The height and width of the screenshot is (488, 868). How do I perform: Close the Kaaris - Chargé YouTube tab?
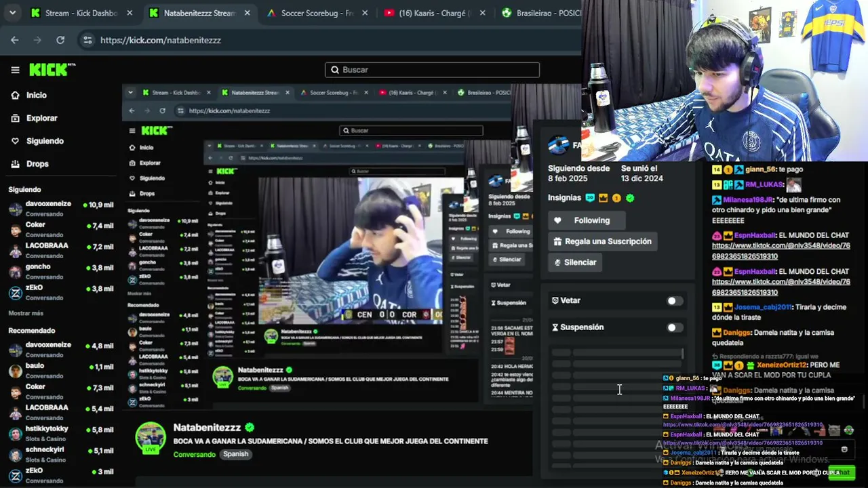click(x=483, y=13)
